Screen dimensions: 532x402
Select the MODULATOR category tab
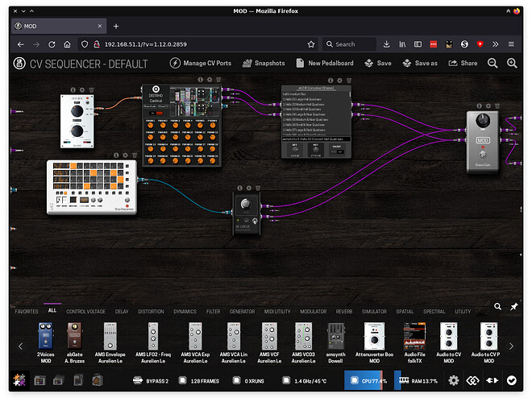point(314,312)
